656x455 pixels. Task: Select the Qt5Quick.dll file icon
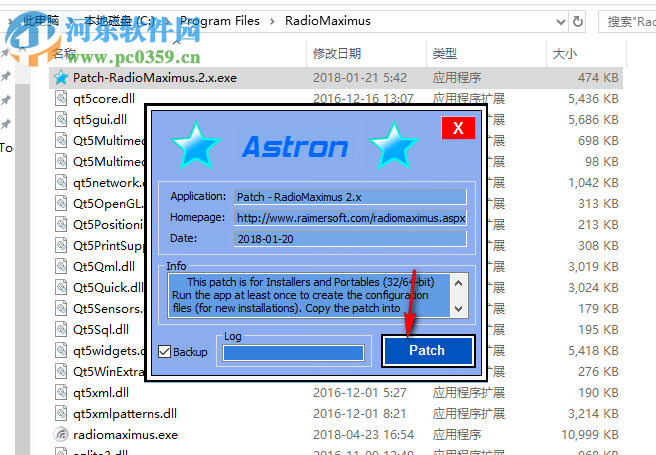[61, 287]
